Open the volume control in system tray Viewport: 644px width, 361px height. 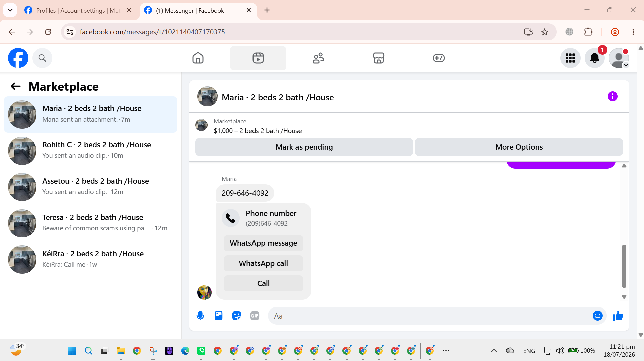point(560,351)
